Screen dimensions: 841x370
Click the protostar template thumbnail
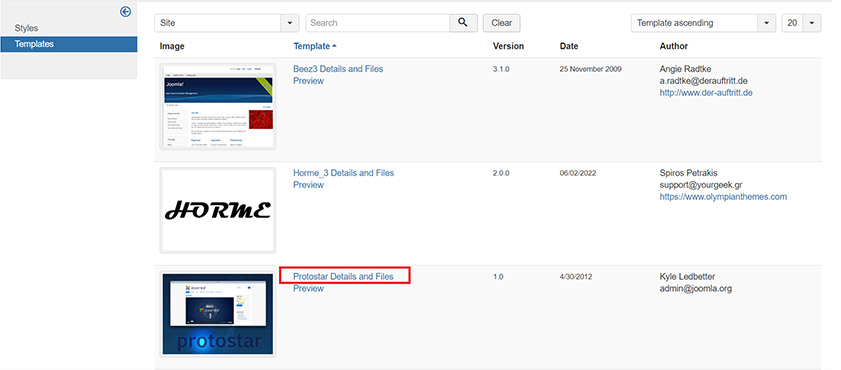[218, 314]
